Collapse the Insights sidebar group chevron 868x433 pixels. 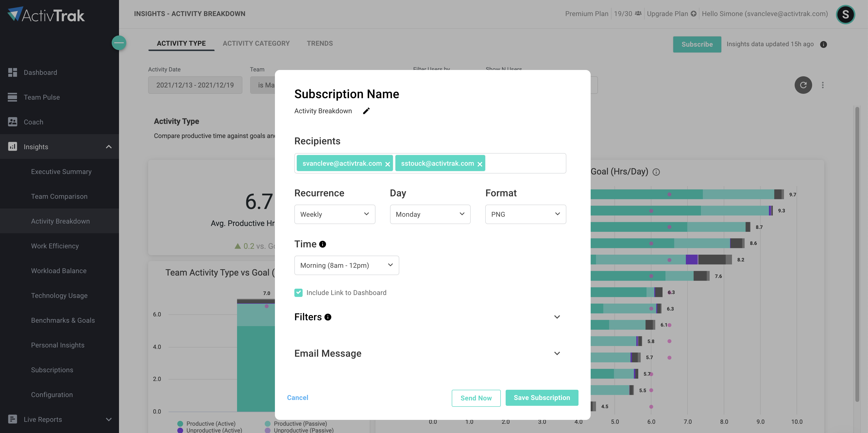tap(109, 147)
